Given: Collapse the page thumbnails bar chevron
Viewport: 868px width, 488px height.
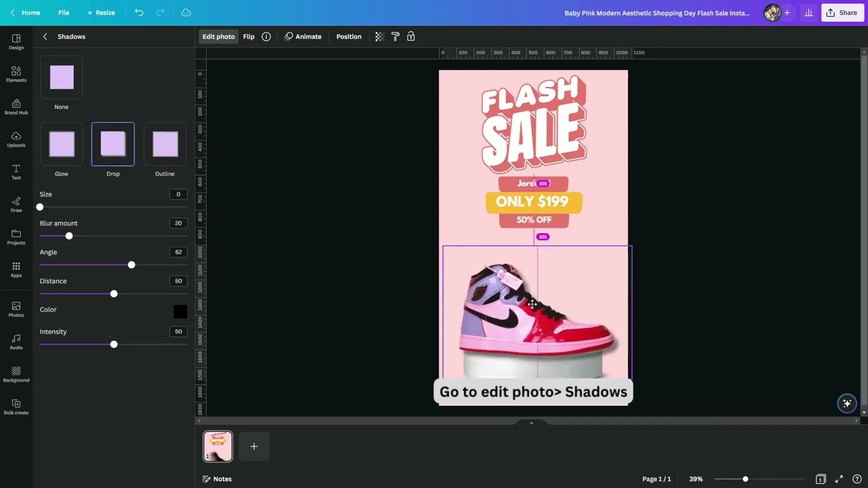Looking at the screenshot, I should [531, 422].
